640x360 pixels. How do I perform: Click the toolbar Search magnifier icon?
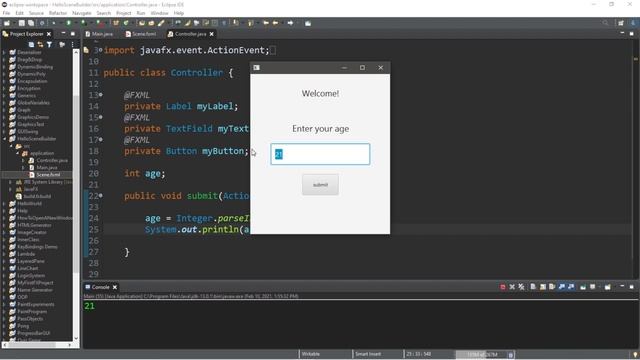(x=605, y=23)
